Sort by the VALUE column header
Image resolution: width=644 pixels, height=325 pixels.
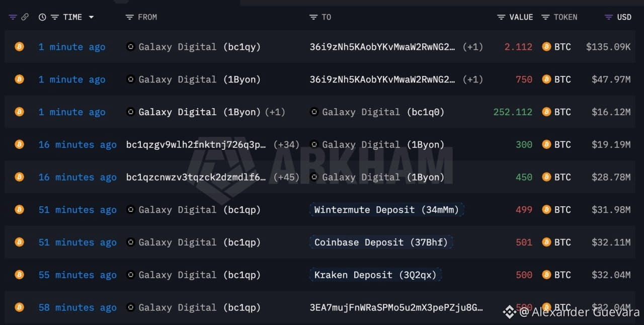coord(521,17)
